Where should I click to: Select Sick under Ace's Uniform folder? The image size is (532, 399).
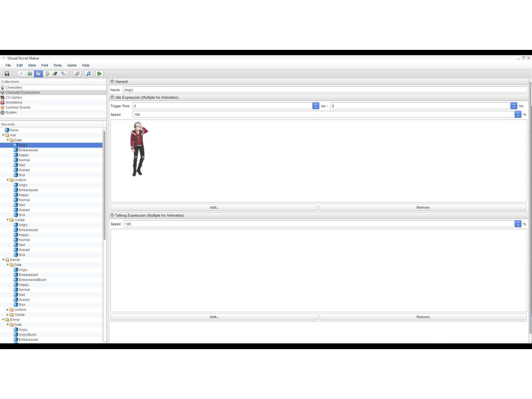(x=22, y=215)
